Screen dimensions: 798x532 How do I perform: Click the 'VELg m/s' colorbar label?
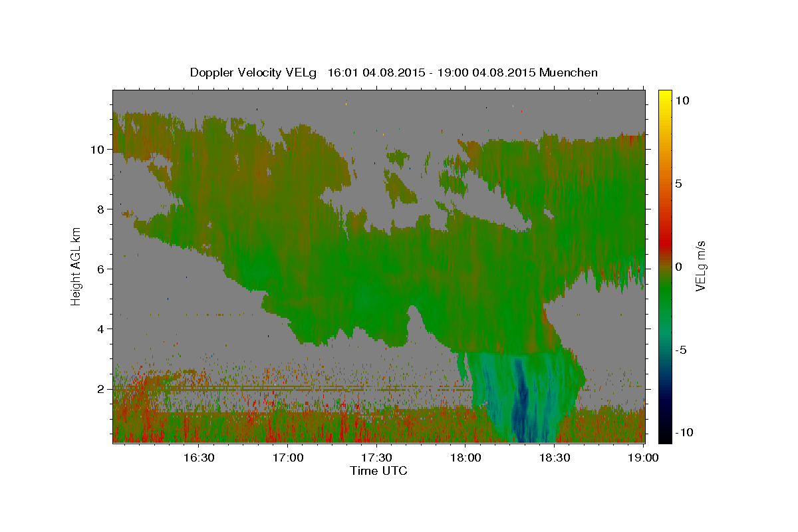[x=700, y=266]
